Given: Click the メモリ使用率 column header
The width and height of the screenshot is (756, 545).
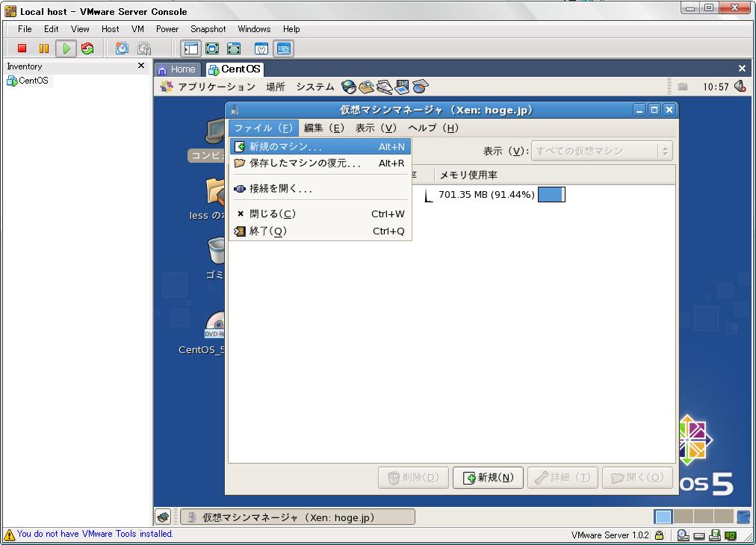Looking at the screenshot, I should pos(554,175).
